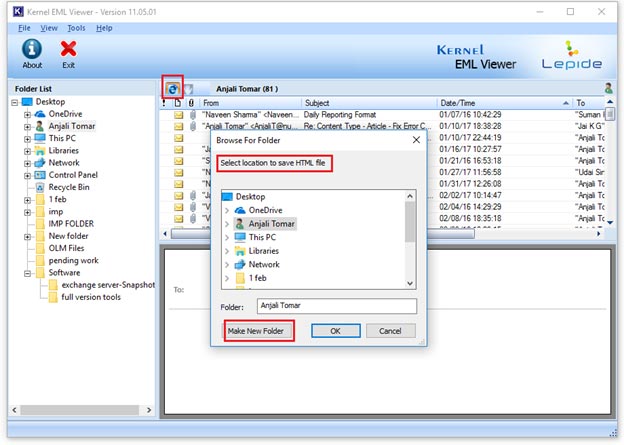Click the Browse dialog tree scrollbar down arrow
The width and height of the screenshot is (624, 445).
[x=410, y=283]
